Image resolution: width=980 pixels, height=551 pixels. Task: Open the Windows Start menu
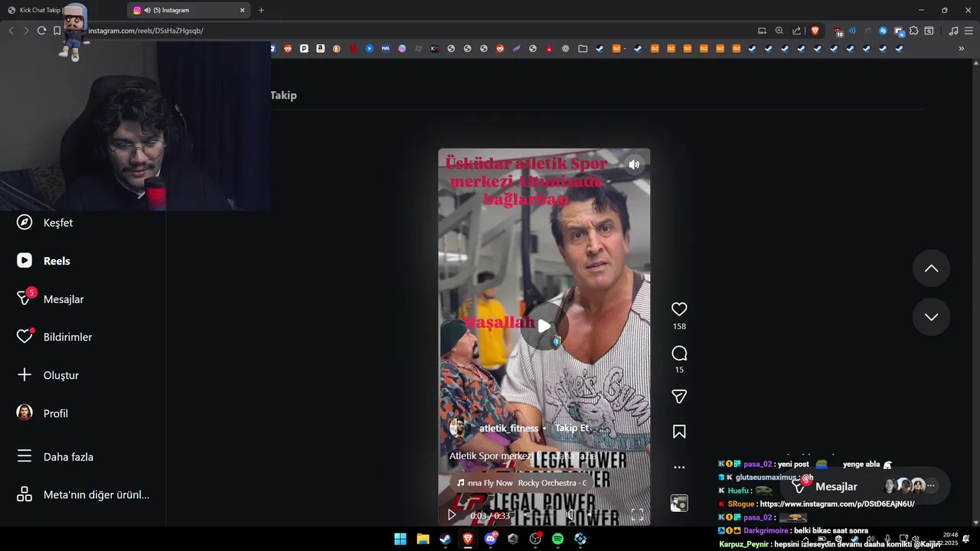click(400, 539)
